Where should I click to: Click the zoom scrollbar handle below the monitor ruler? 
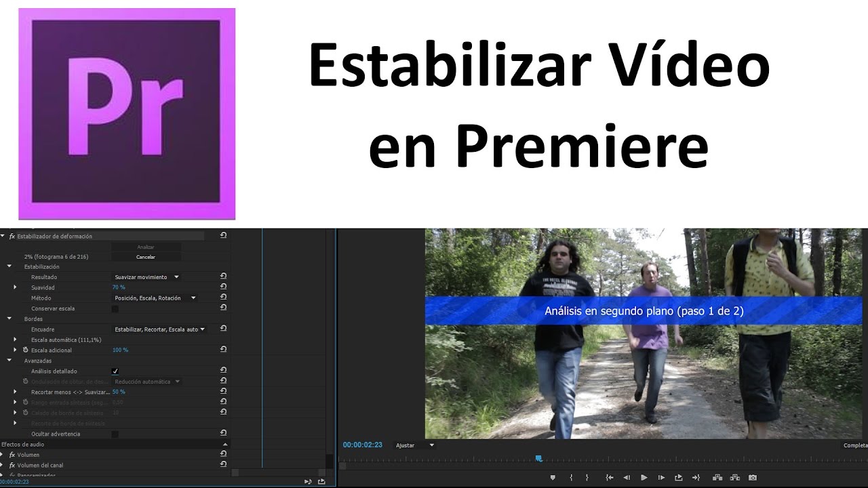point(342,466)
